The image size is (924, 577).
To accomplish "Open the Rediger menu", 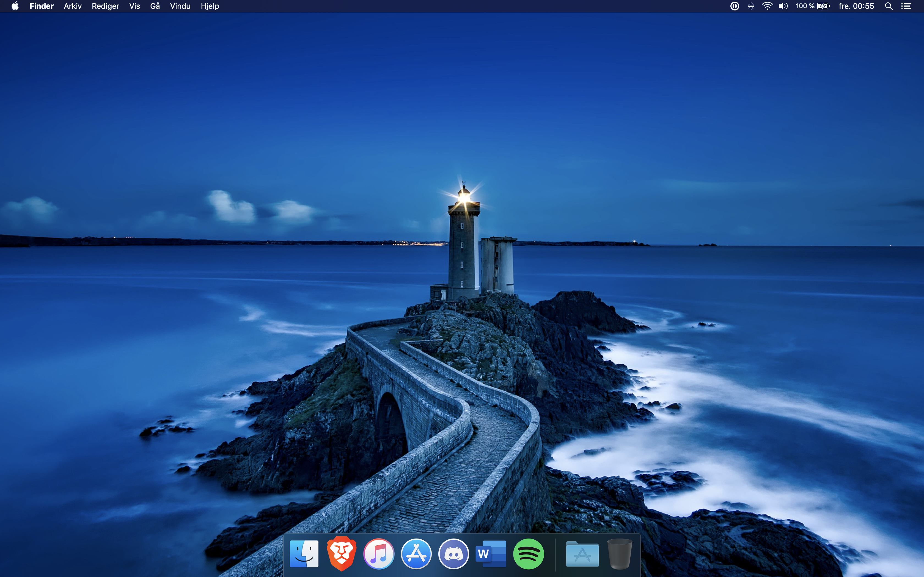I will 105,6.
